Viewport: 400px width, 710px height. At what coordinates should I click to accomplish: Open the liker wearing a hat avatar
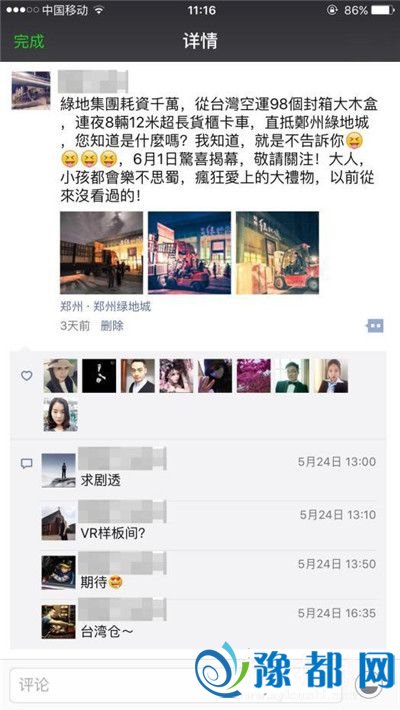tap(60, 375)
